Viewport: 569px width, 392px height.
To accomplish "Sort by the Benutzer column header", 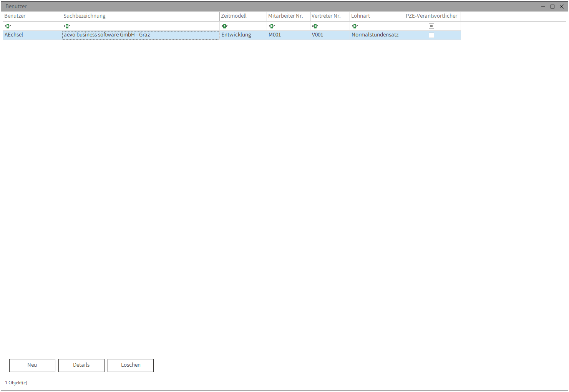I will [32, 16].
